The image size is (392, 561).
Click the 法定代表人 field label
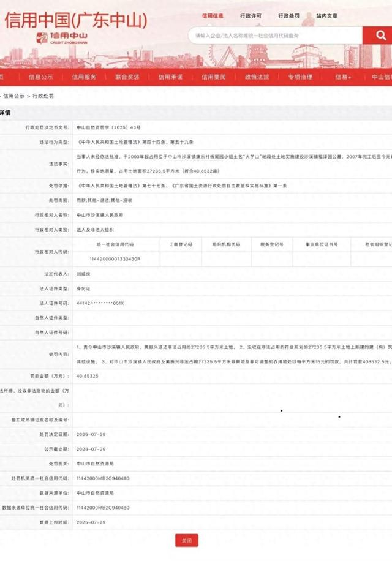pos(56,274)
